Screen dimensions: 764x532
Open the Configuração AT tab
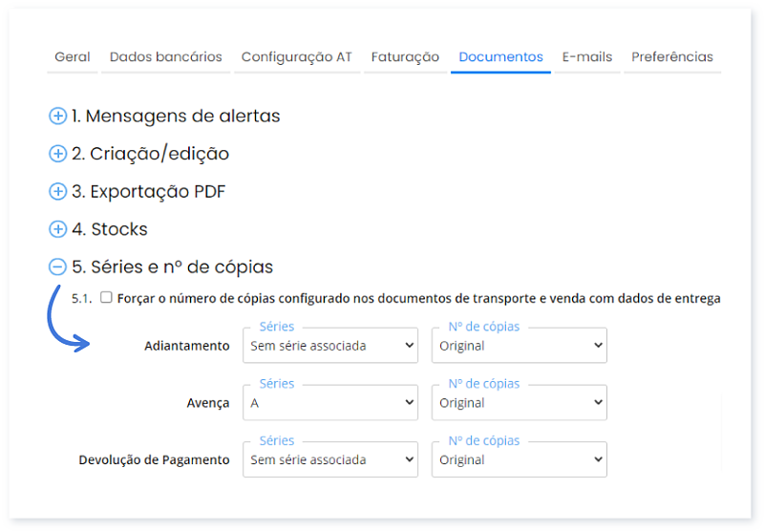tap(297, 57)
